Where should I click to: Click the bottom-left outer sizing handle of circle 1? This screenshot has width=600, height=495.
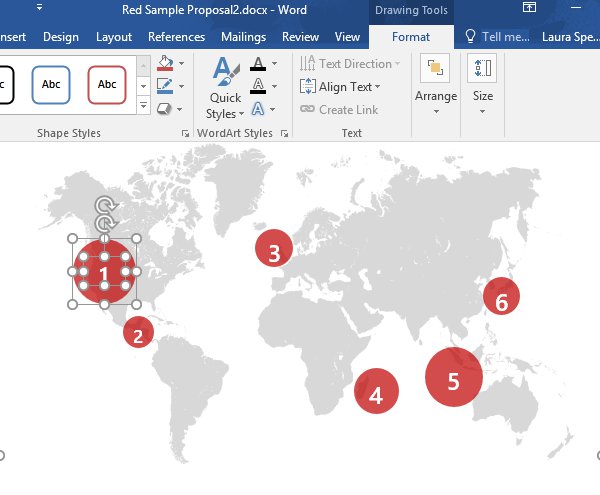tap(72, 304)
